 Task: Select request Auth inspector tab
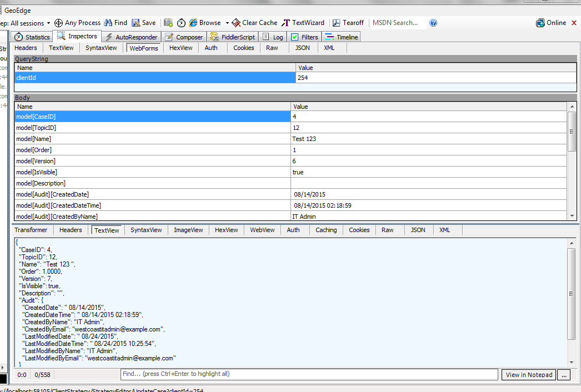pyautogui.click(x=211, y=48)
